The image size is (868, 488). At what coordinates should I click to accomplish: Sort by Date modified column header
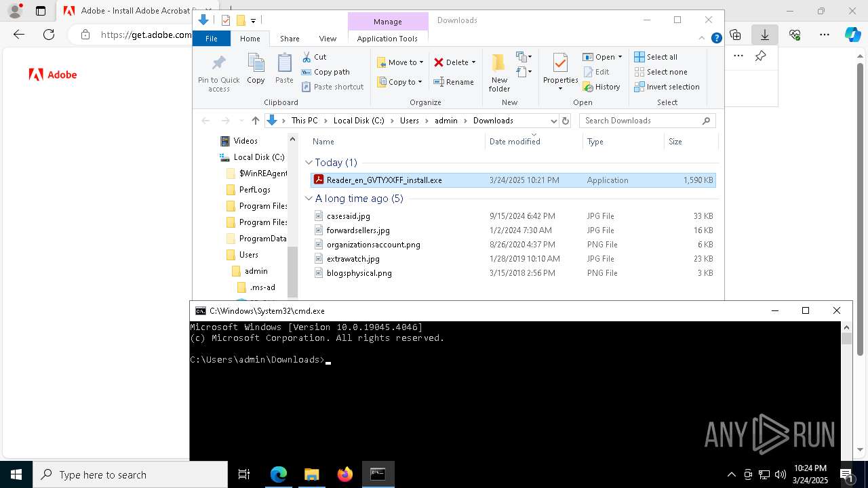click(x=534, y=142)
